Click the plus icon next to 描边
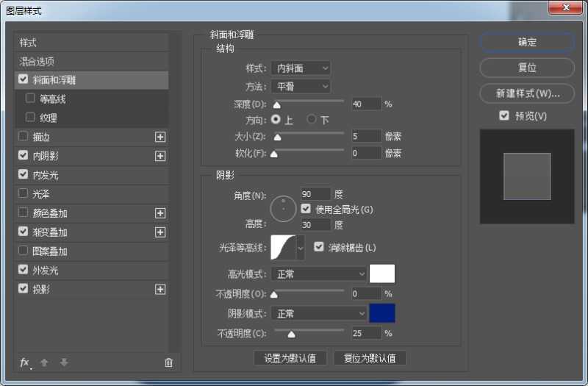Screen dimensions: 588x386 (x=160, y=137)
